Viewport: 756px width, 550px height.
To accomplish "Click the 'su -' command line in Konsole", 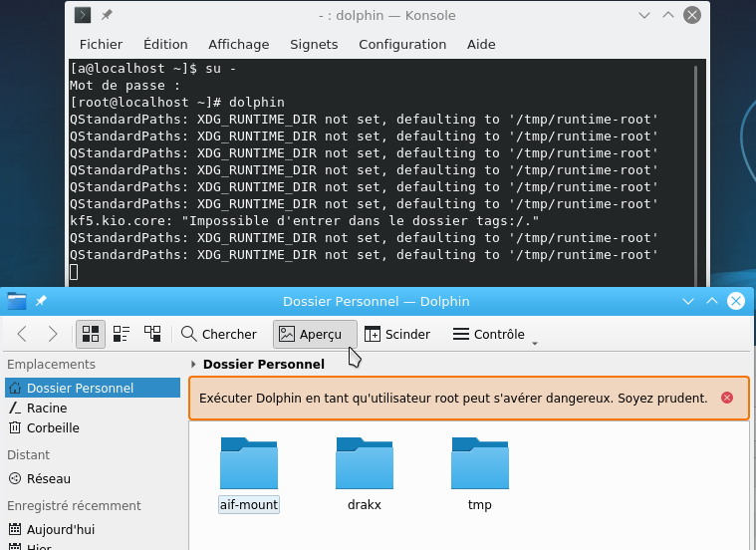I will [x=152, y=69].
